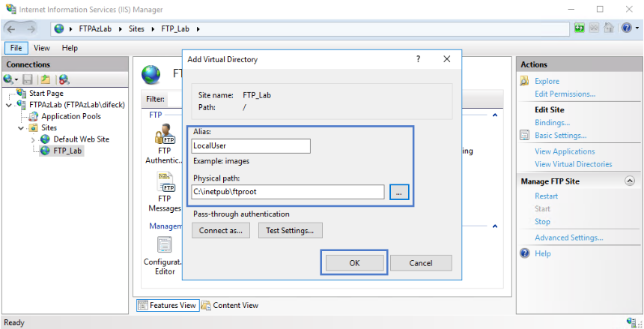Collapse the Management feature group chevron
The height and width of the screenshot is (329, 644).
(x=495, y=226)
